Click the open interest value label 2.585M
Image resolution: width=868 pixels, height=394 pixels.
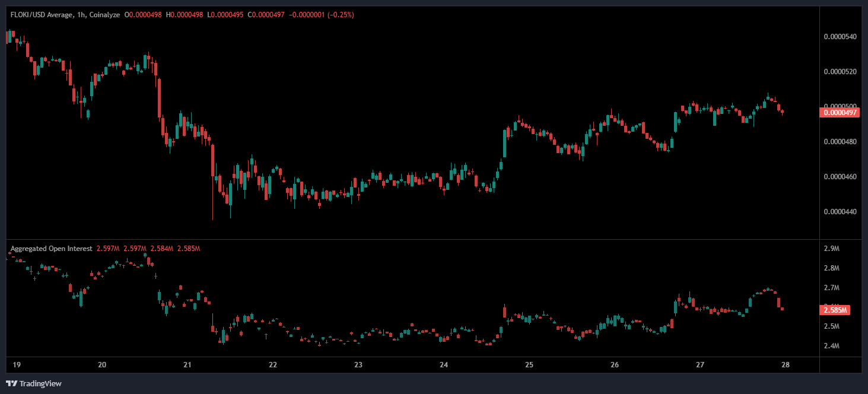tap(835, 310)
